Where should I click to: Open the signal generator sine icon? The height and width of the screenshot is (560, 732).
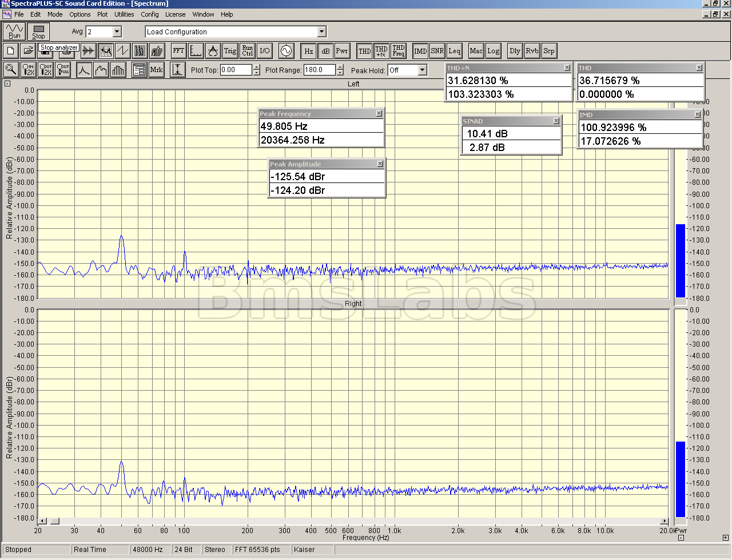286,51
